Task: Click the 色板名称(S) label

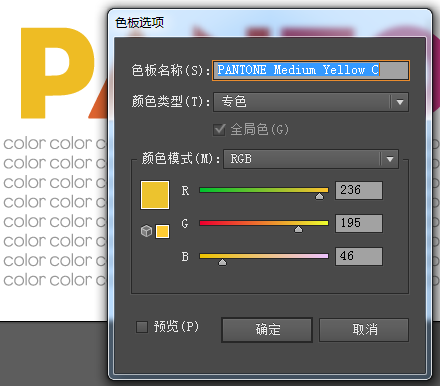Action: tap(170, 70)
